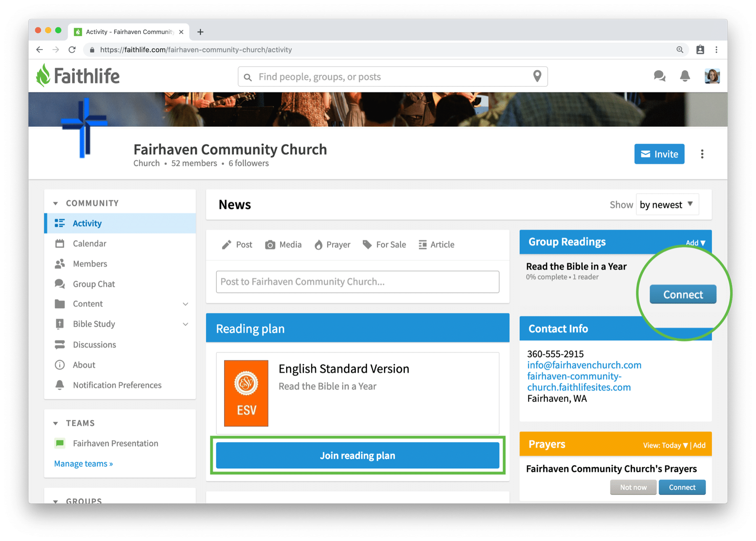Open the notifications bell icon
The image size is (756, 541).
(x=685, y=76)
